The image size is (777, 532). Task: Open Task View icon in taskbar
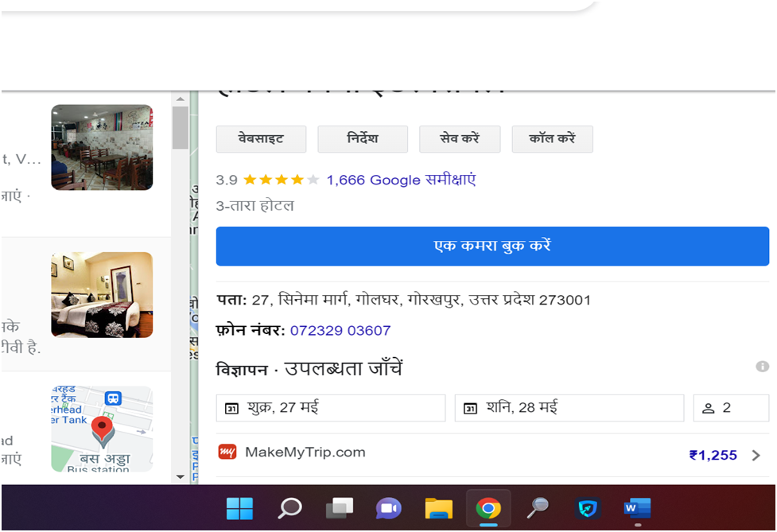pos(340,509)
